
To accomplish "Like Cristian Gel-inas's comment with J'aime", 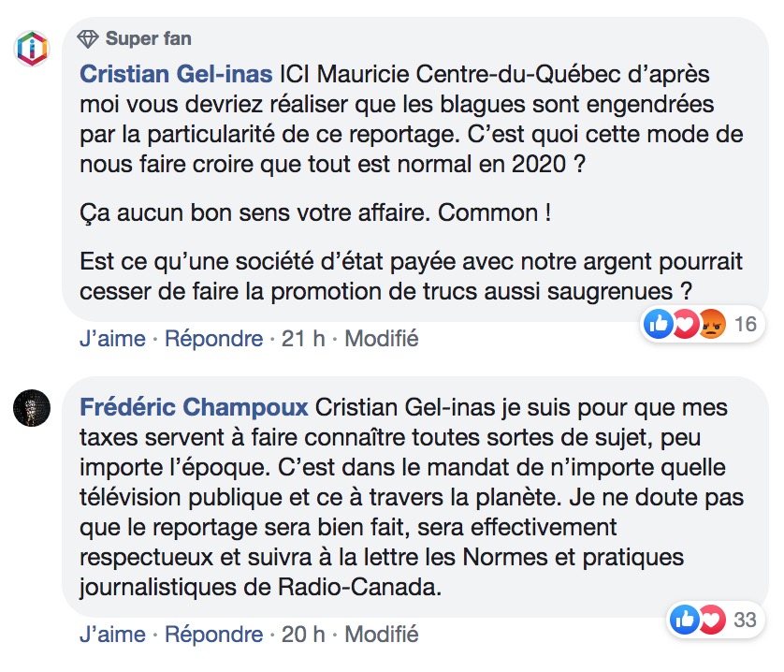I will click(112, 338).
